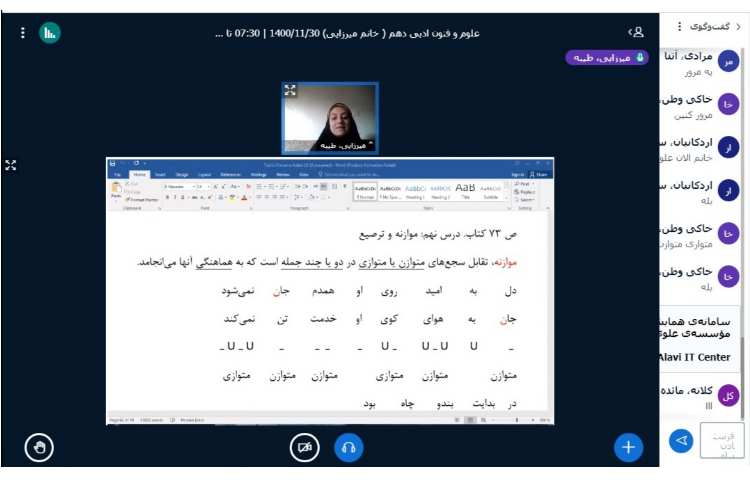
Task: Select Format Painter in Word ribbon
Action: (x=142, y=199)
